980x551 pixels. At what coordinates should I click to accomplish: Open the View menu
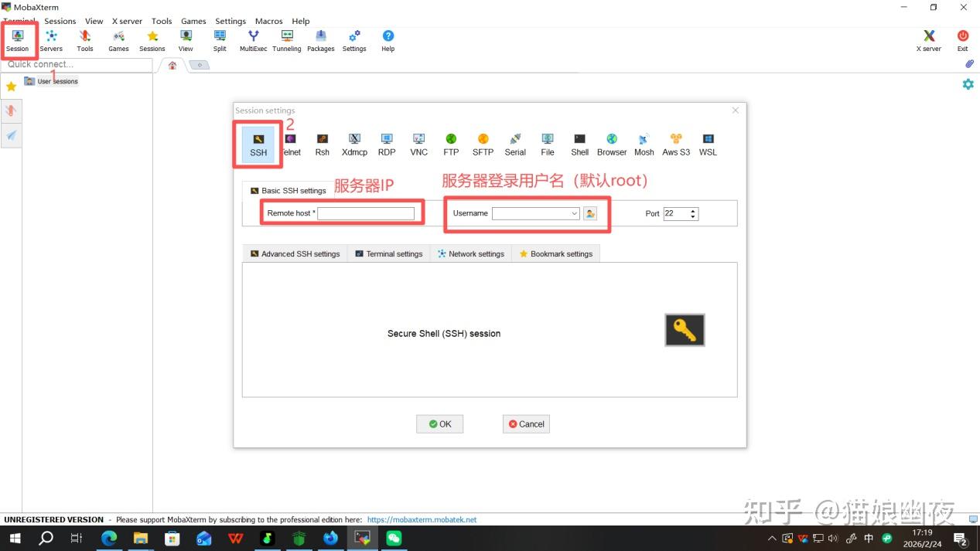[x=94, y=21]
